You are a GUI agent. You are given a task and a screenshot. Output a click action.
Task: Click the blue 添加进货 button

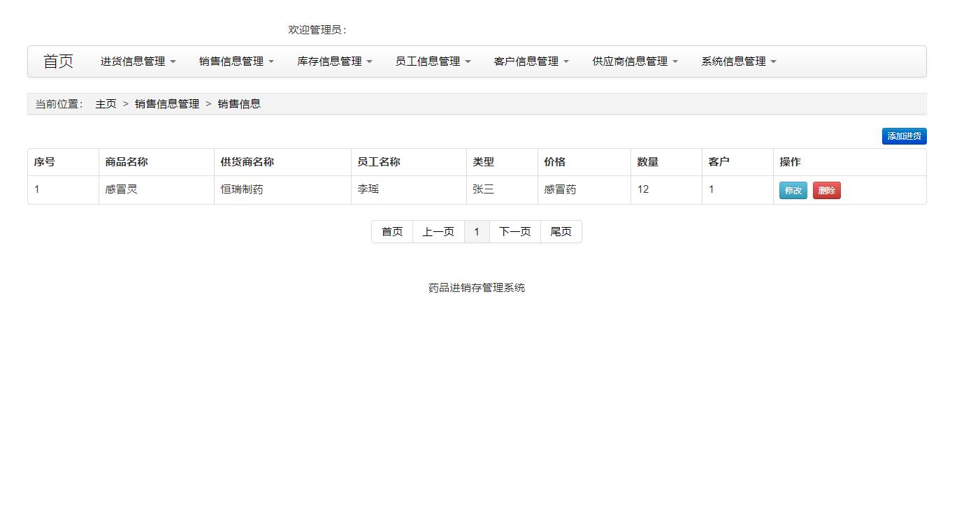pyautogui.click(x=904, y=136)
